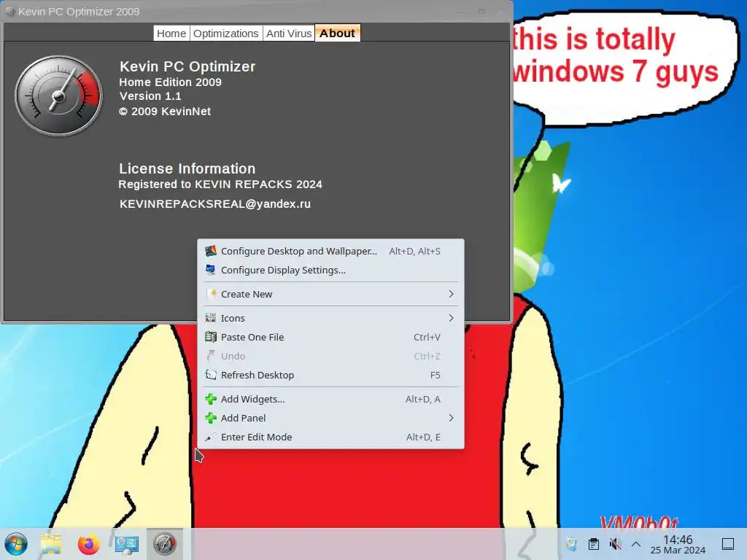Open the Optimizations tab
Image resolution: width=747 pixels, height=560 pixels.
coord(226,34)
